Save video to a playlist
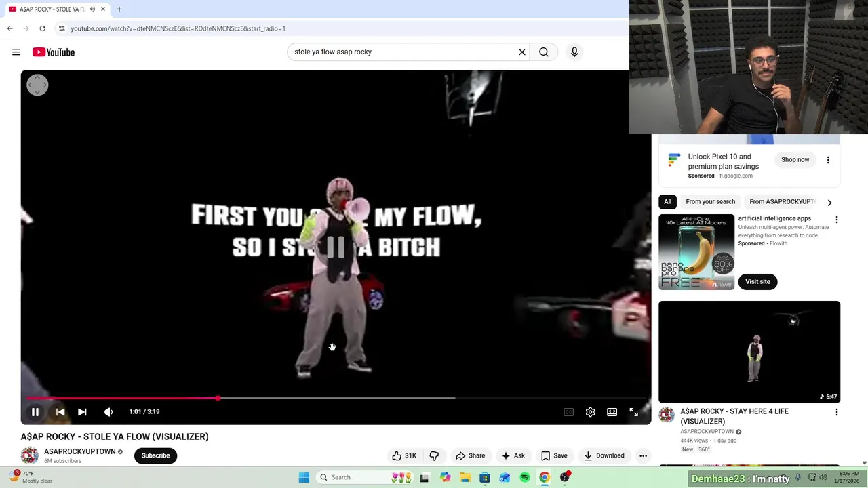 [x=554, y=455]
